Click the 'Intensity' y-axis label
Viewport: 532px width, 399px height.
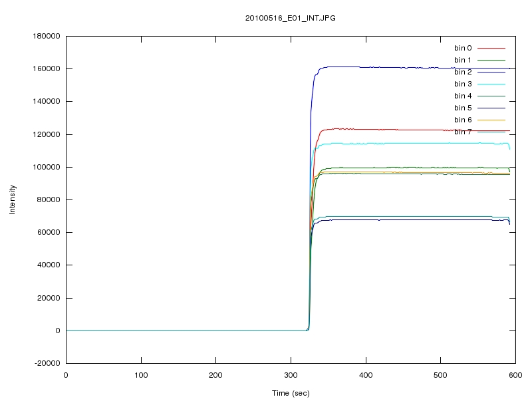coord(12,199)
